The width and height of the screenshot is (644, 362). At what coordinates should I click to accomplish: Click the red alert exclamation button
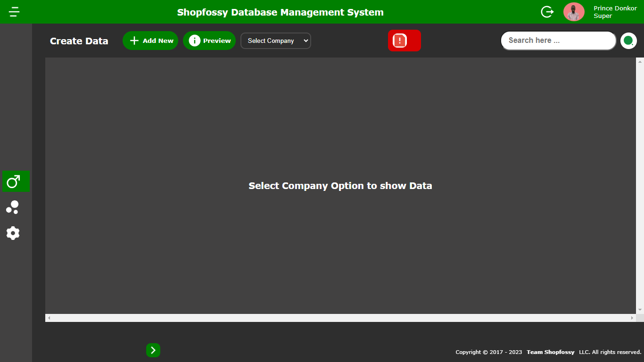pos(405,41)
